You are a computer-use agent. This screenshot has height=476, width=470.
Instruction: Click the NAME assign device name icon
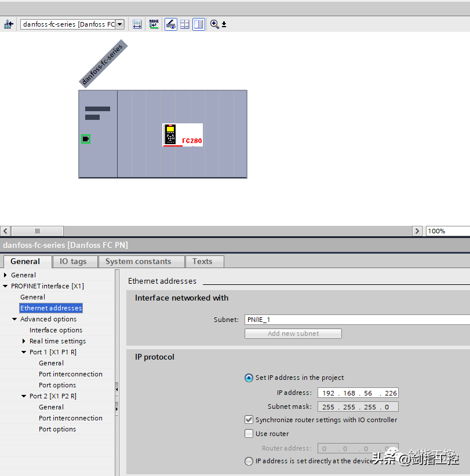point(154,24)
